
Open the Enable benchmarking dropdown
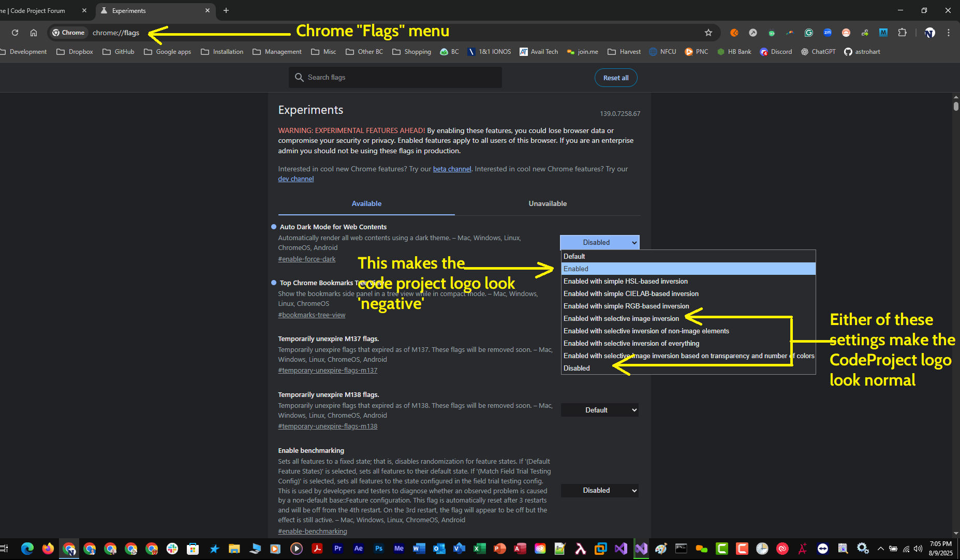pyautogui.click(x=600, y=490)
